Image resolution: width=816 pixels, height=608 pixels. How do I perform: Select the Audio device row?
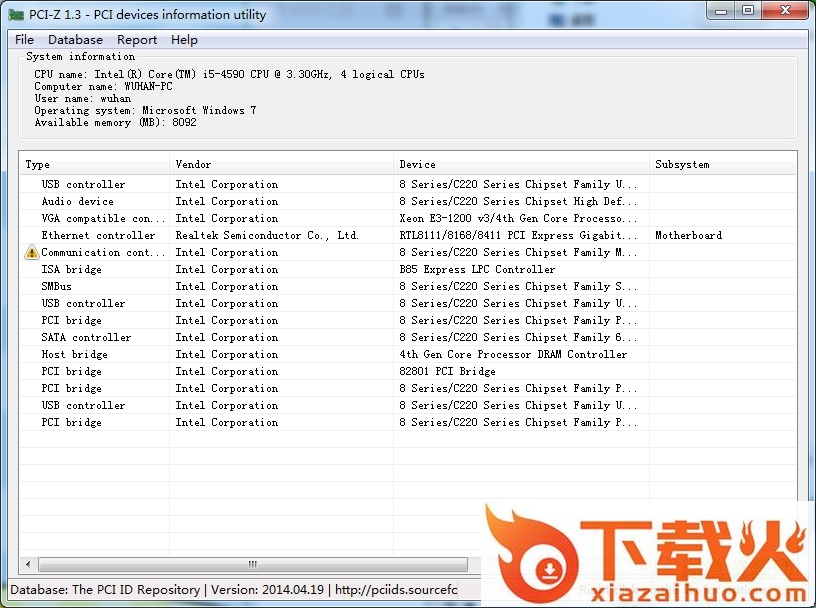click(408, 201)
